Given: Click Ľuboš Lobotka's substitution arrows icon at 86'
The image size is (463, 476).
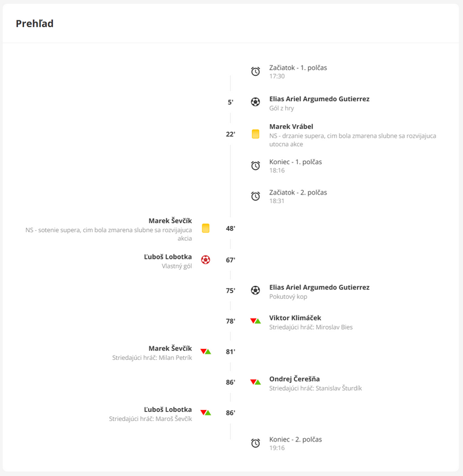Looking at the screenshot, I should pos(206,412).
